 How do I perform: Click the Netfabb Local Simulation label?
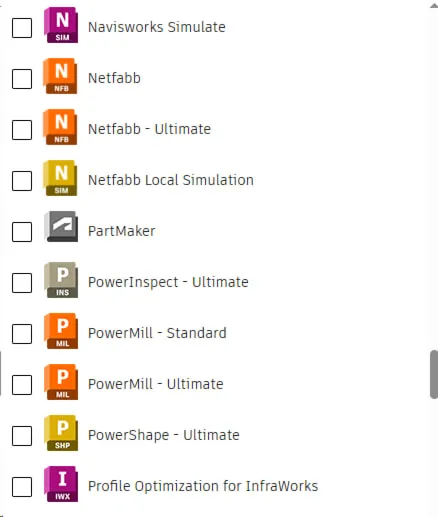(171, 180)
